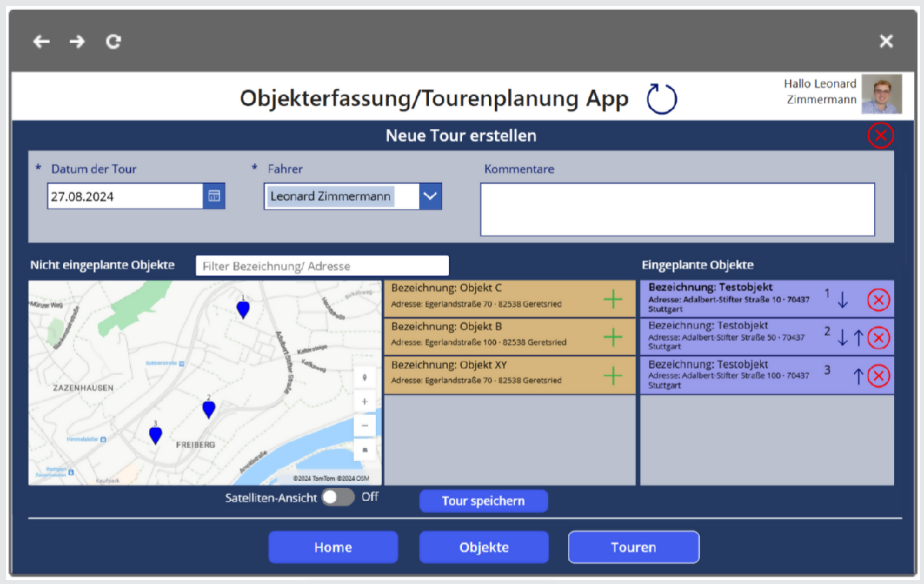Click the location pin icon on the map
924x584 pixels.
click(364, 377)
